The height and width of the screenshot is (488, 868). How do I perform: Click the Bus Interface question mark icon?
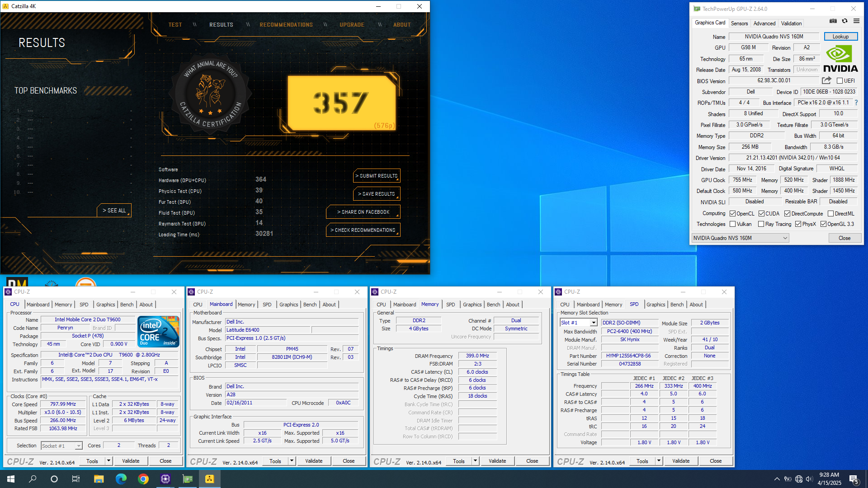tap(856, 103)
